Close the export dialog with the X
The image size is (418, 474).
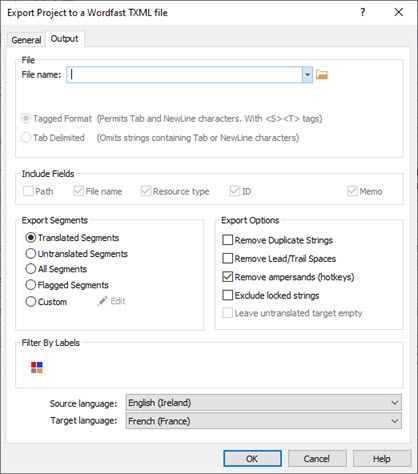point(399,12)
